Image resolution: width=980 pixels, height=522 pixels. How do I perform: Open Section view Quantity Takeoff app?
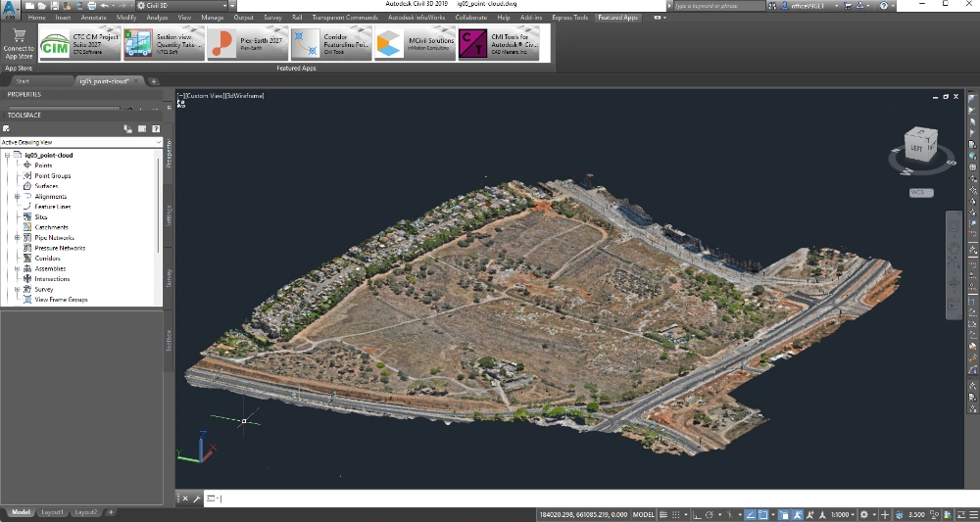[x=164, y=44]
